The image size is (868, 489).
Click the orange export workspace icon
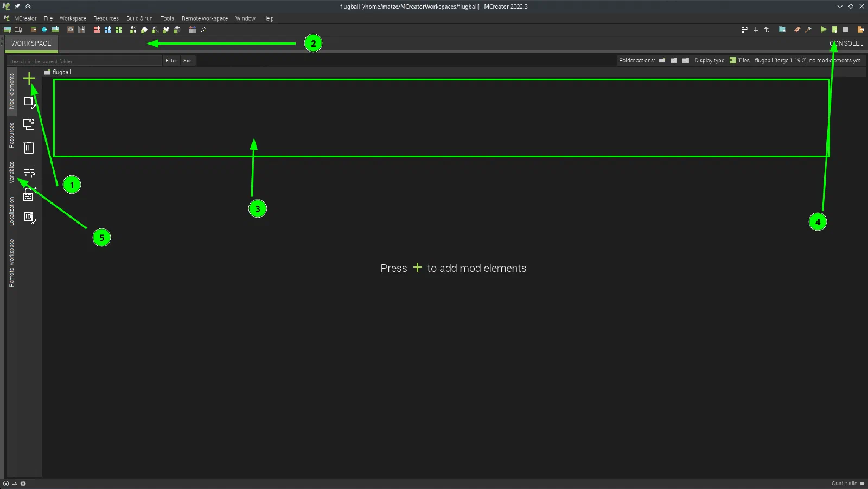(x=860, y=29)
